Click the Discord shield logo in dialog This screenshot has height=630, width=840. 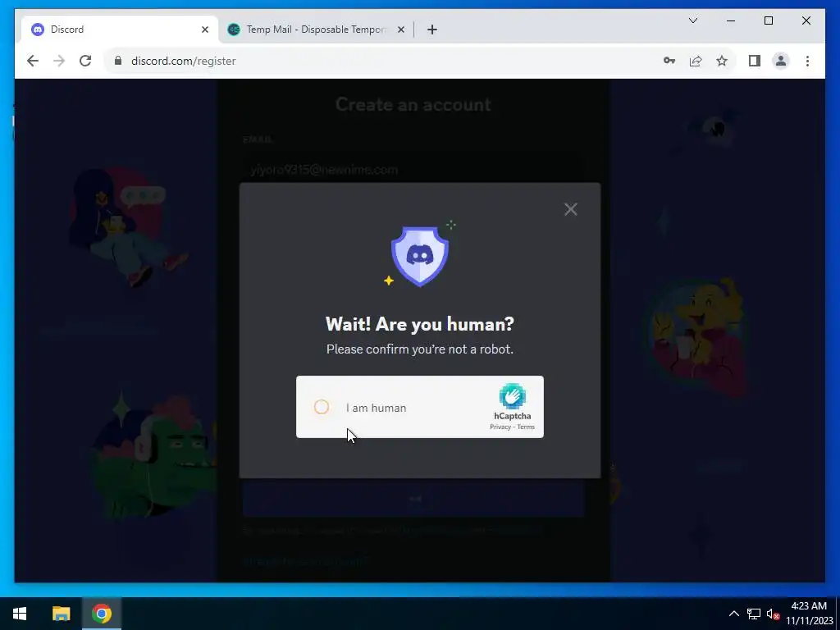point(420,256)
